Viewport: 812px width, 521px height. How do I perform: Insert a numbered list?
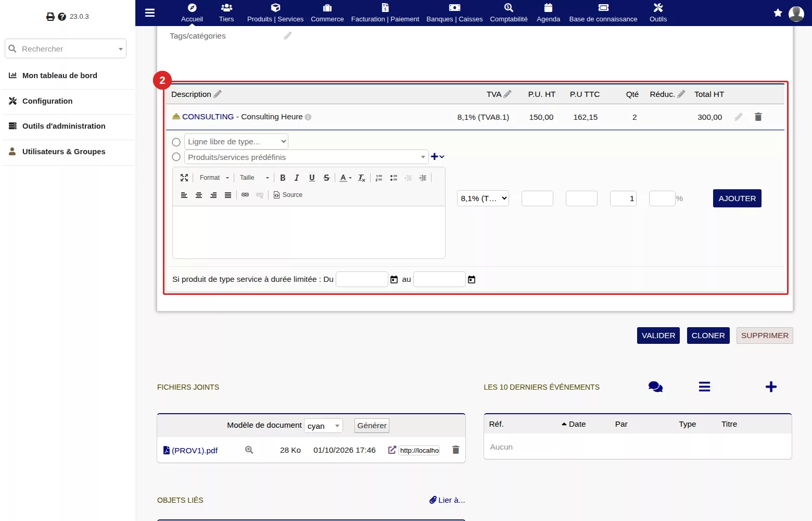[x=379, y=178]
